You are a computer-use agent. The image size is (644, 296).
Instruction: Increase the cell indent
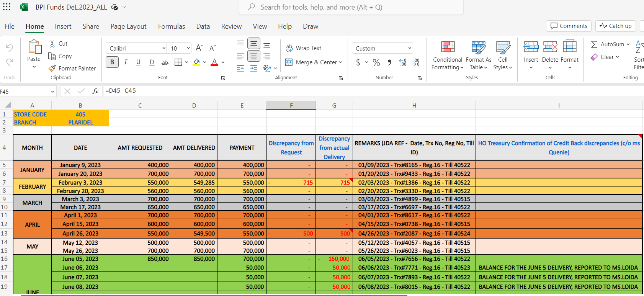point(253,69)
